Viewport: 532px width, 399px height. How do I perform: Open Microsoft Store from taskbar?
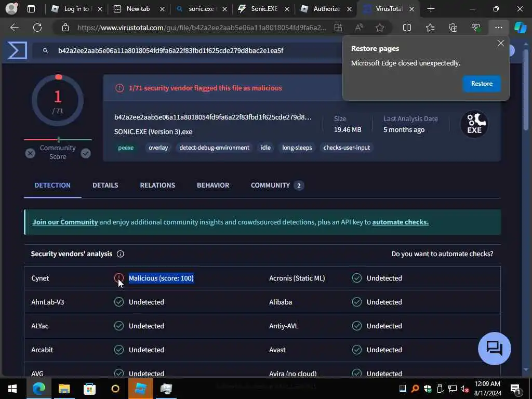[x=89, y=389]
